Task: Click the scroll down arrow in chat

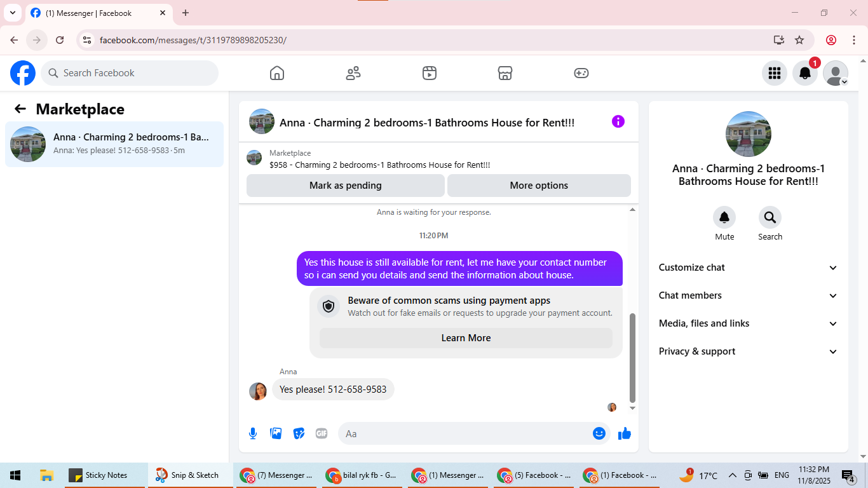Action: pyautogui.click(x=632, y=408)
